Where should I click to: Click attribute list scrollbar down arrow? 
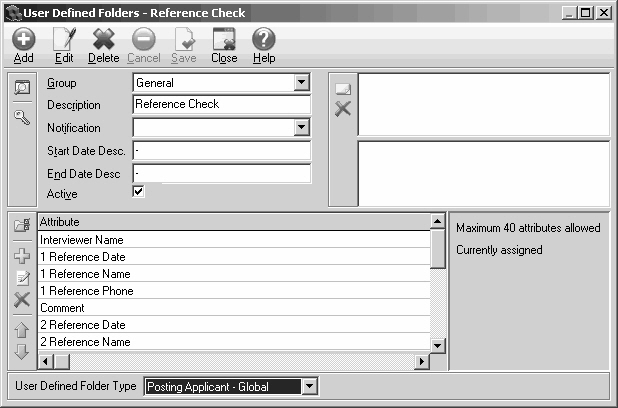pos(437,345)
